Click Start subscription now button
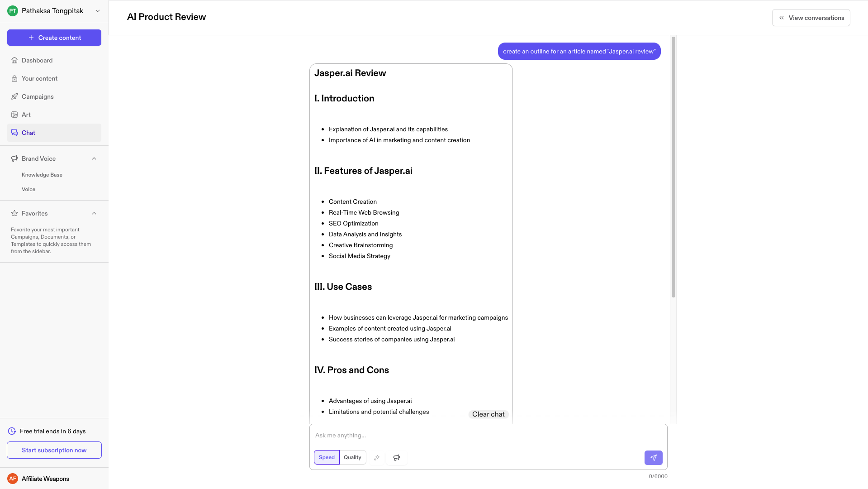Screen dimensions: 868x489 [54, 450]
